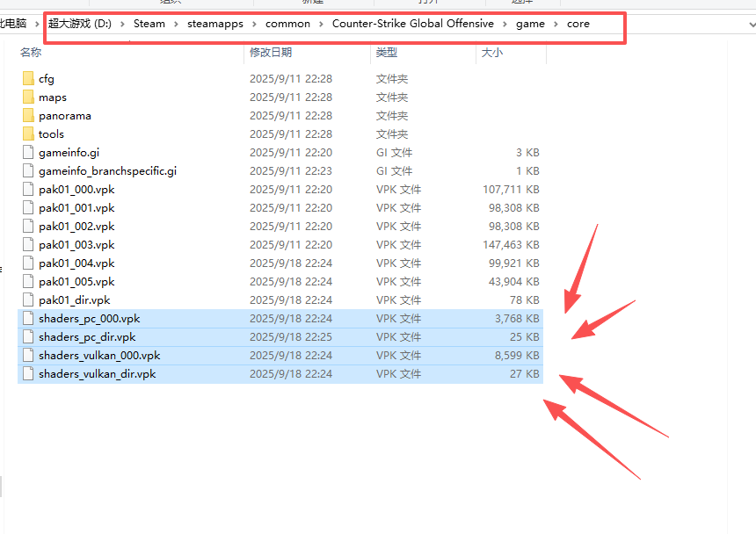Go to Counter-Strike Global Offensive breadcrumb

tap(412, 24)
